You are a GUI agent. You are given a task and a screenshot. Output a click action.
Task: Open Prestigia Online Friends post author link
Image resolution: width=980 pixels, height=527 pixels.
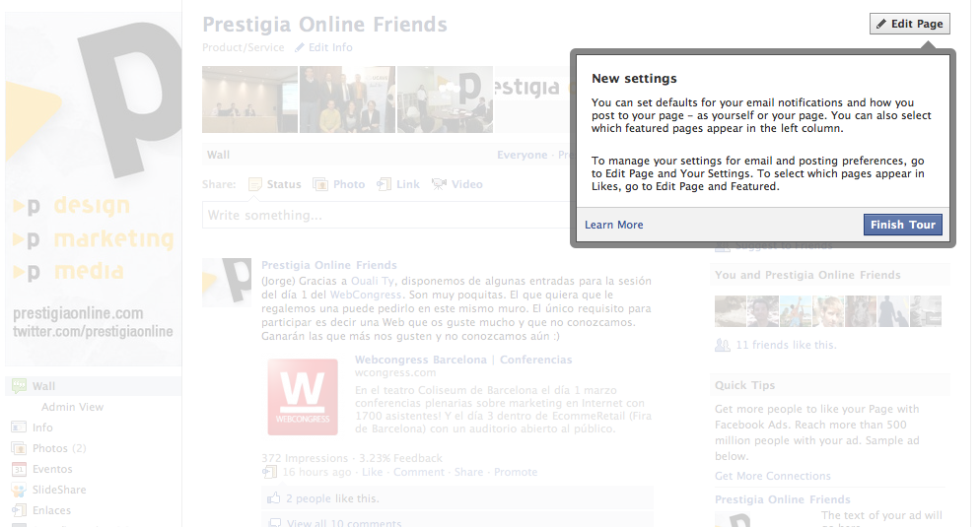point(328,265)
